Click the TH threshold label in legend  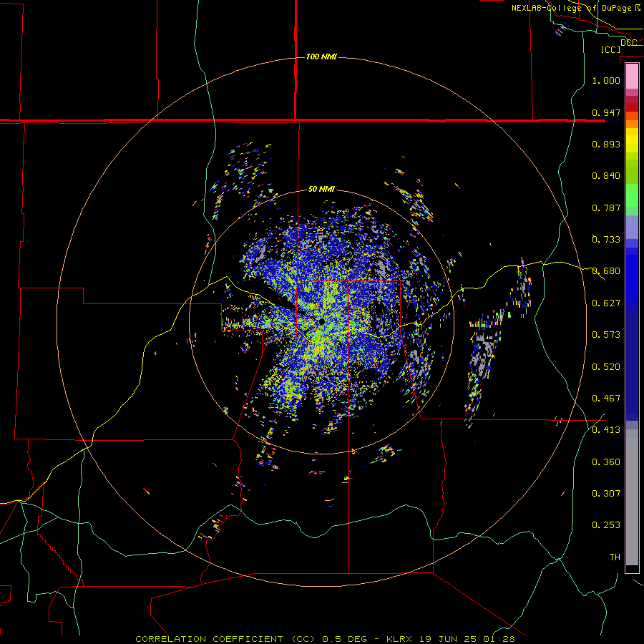(615, 557)
